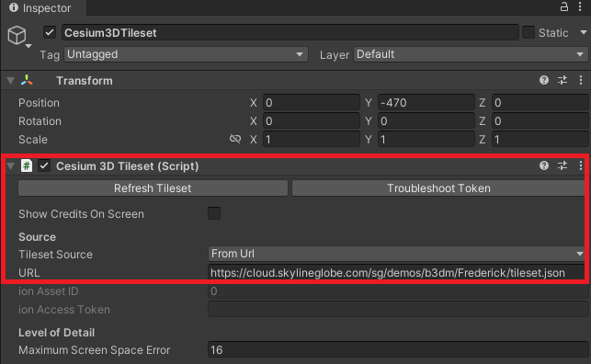Screen dimensions: 591x364
Task: Enable the Static checkbox
Action: tap(528, 32)
